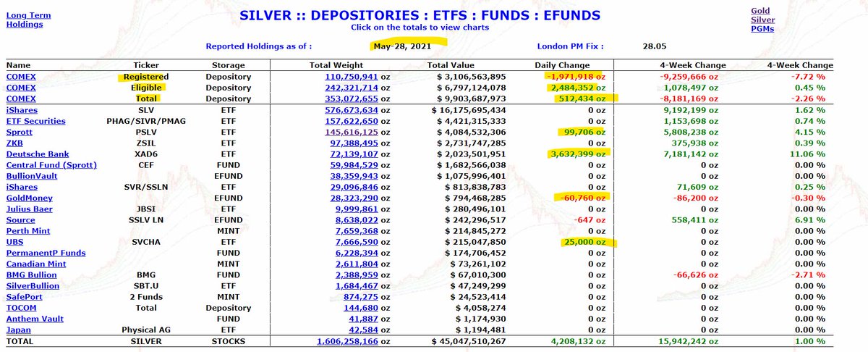Screen dimensions: 868x352
Task: Open the TOCOM name link
Action: (22, 307)
